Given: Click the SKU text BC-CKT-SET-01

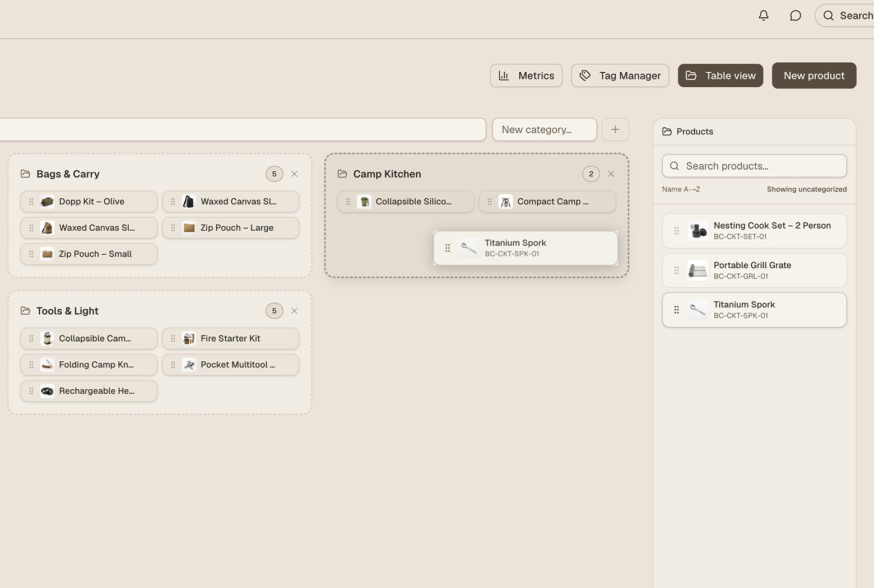Looking at the screenshot, I should pos(740,237).
